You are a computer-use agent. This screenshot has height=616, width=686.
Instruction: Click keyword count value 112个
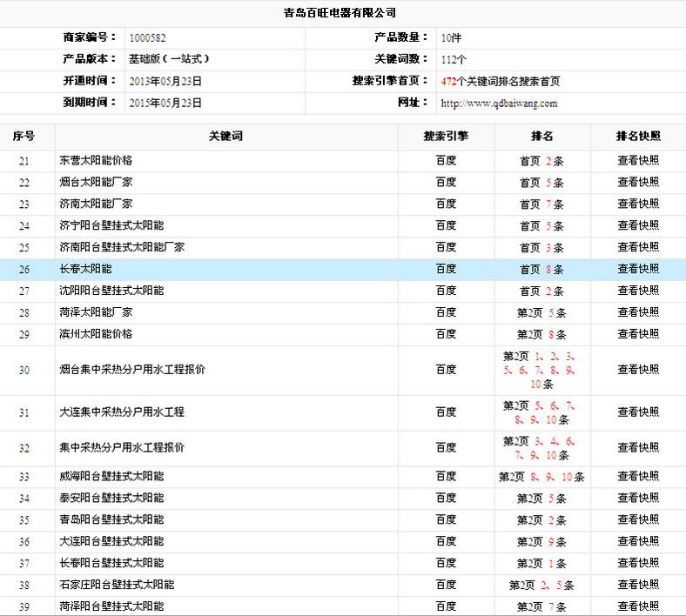[454, 59]
